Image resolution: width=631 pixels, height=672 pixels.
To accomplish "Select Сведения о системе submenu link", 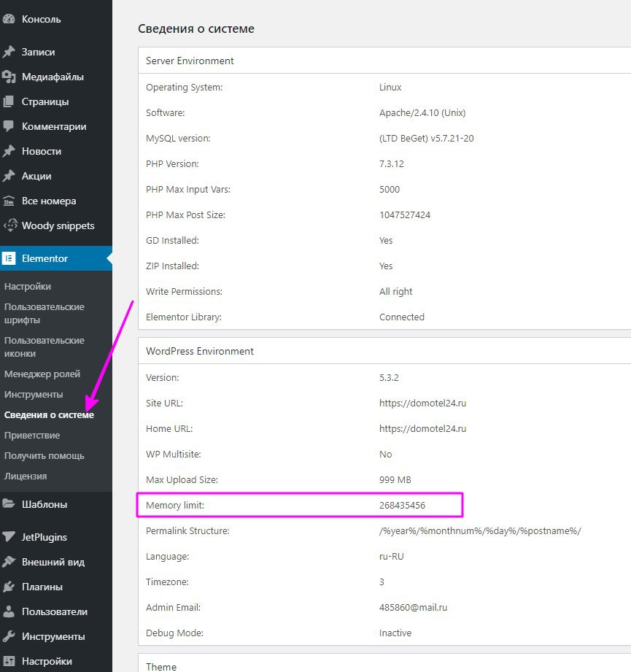I will (49, 414).
